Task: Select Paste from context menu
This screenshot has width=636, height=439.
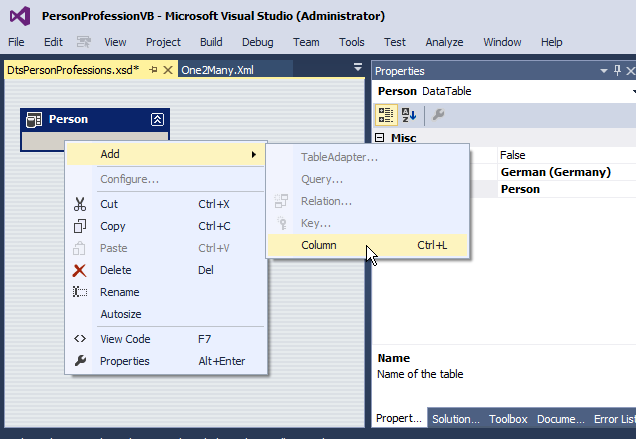Action: tap(165, 248)
